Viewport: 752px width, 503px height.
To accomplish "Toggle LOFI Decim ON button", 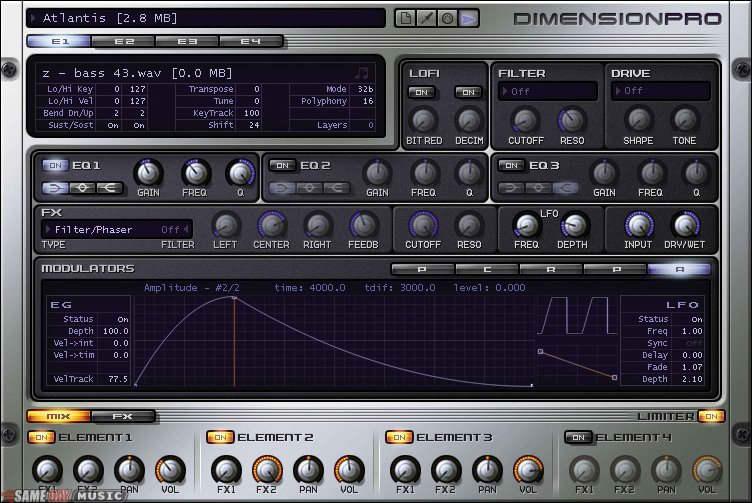I will pyautogui.click(x=469, y=92).
